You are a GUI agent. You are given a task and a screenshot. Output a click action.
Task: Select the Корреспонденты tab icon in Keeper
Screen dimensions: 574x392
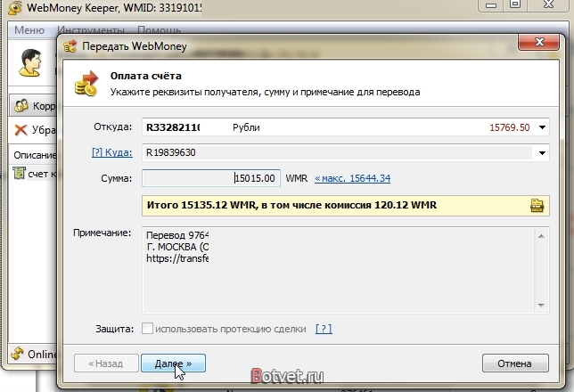(x=20, y=106)
